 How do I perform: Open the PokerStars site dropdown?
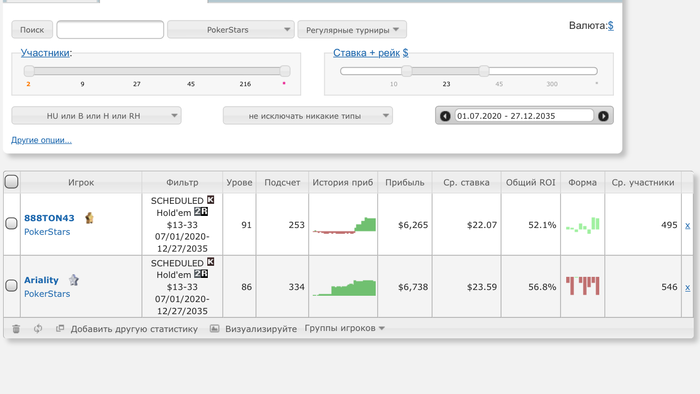[231, 30]
